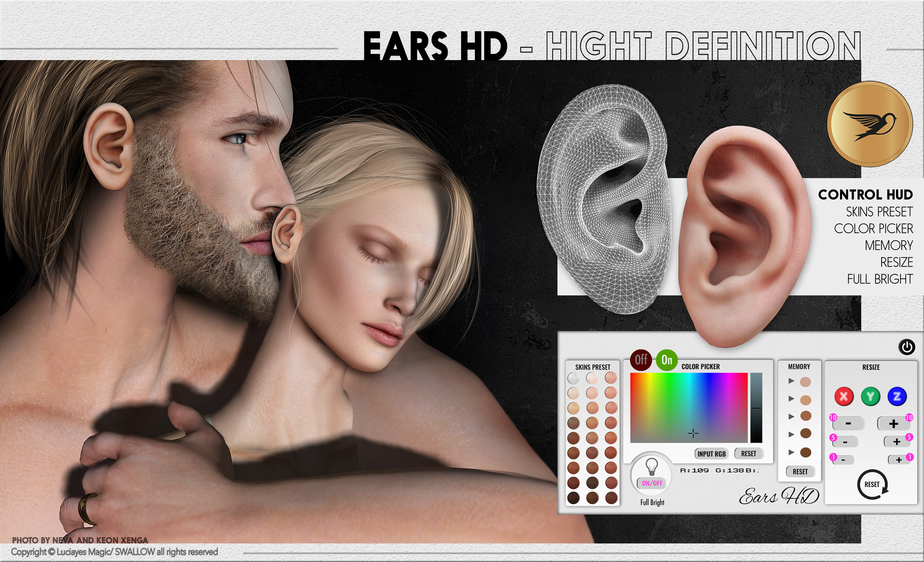The width and height of the screenshot is (924, 562).
Task: Pick second row middle skin preset
Action: [592, 393]
